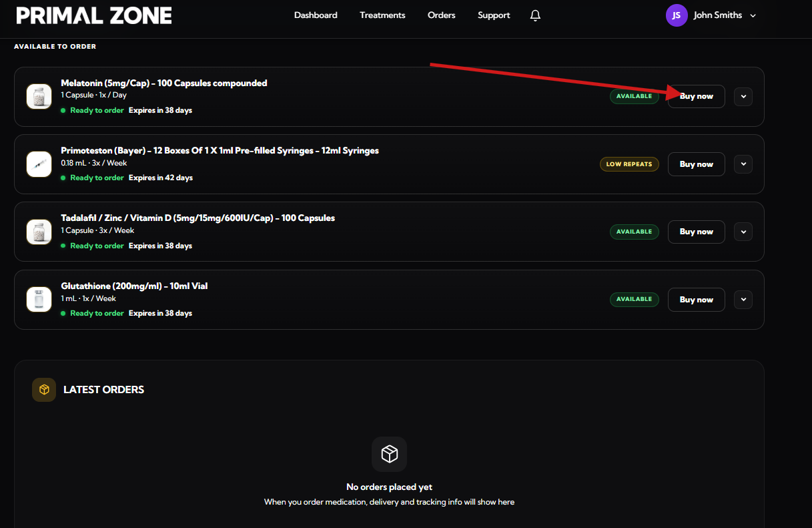Click the notification bell icon

tap(535, 15)
